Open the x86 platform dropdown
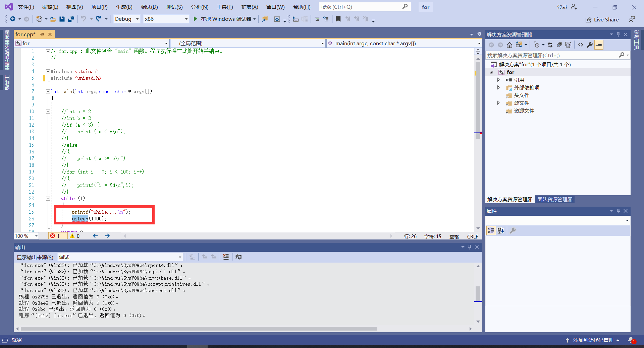This screenshot has height=348, width=644. point(166,19)
